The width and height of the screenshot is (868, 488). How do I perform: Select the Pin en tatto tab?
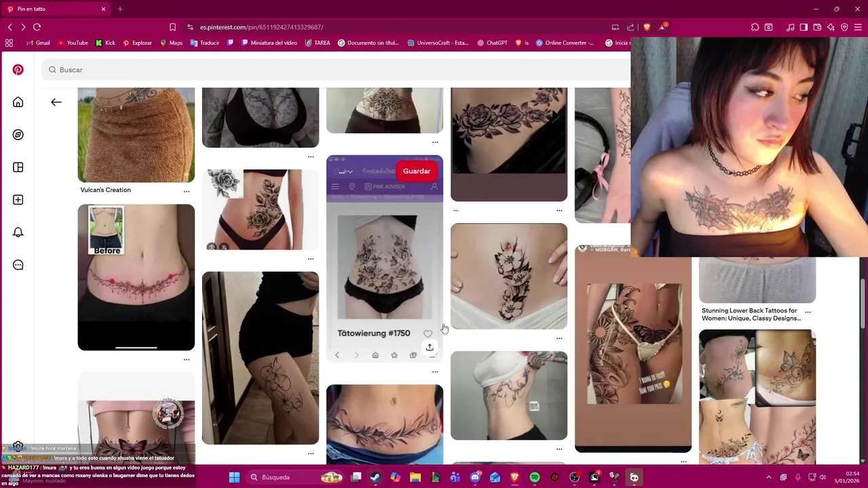(56, 9)
